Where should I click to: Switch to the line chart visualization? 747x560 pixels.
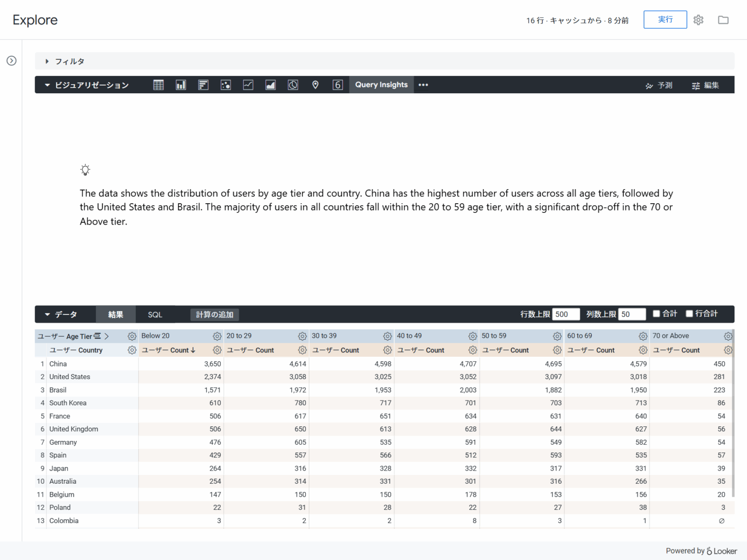[248, 85]
